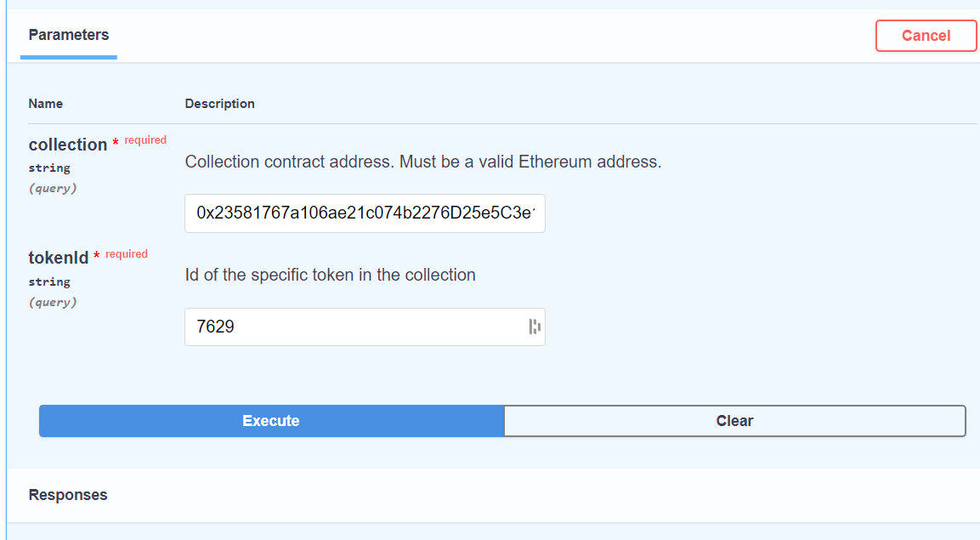Click the (query) label under tokenId
980x540 pixels.
coord(53,302)
